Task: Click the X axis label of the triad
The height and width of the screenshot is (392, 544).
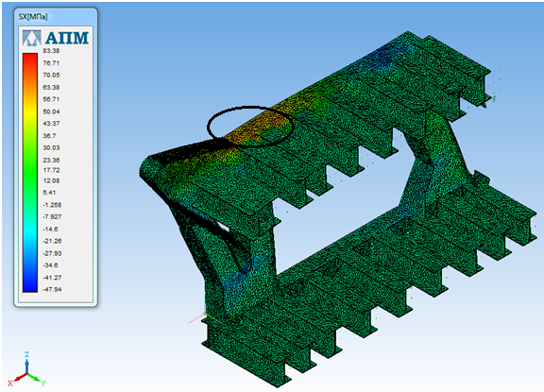Action: 10,383
